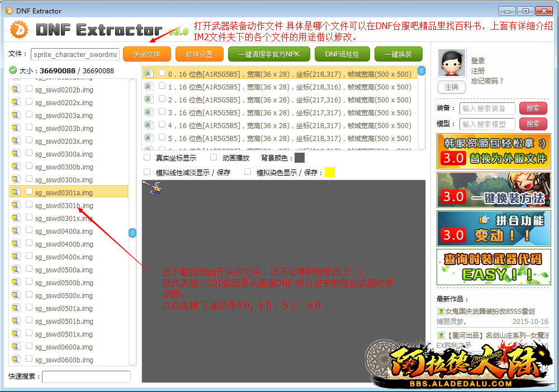Check the box for sg_sswd0301b.img

29,205
